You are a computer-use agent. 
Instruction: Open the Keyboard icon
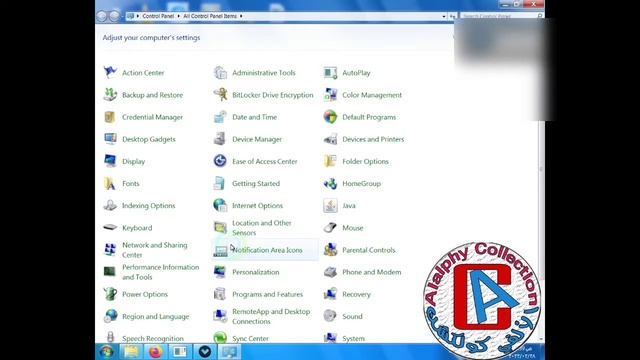coord(110,228)
